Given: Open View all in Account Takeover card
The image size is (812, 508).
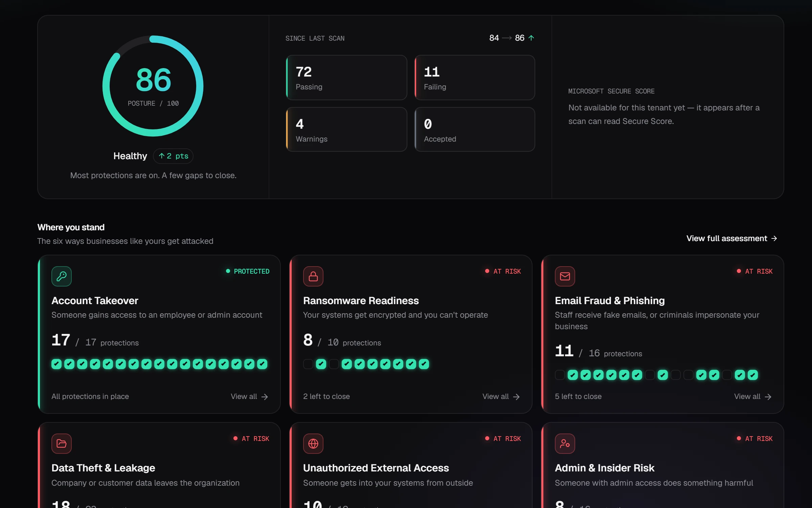Looking at the screenshot, I should point(249,397).
